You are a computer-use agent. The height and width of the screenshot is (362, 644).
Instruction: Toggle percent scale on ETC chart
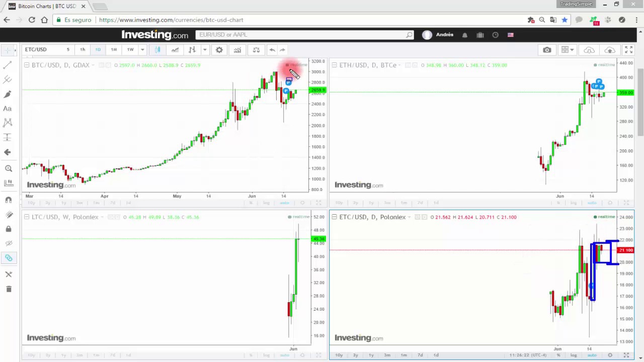tap(558, 355)
